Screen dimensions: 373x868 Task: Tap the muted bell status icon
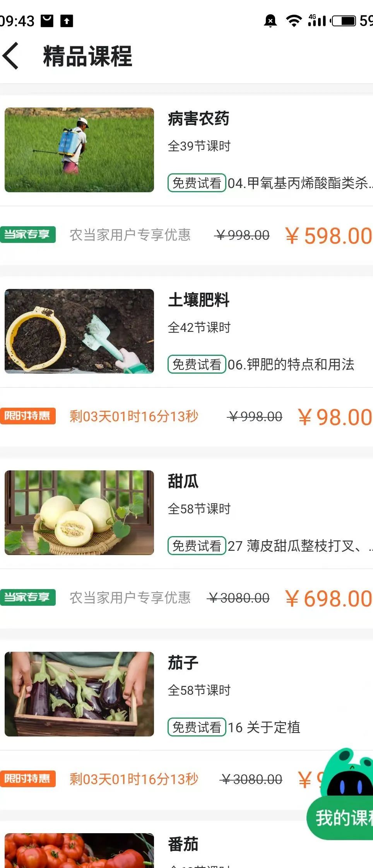270,21
